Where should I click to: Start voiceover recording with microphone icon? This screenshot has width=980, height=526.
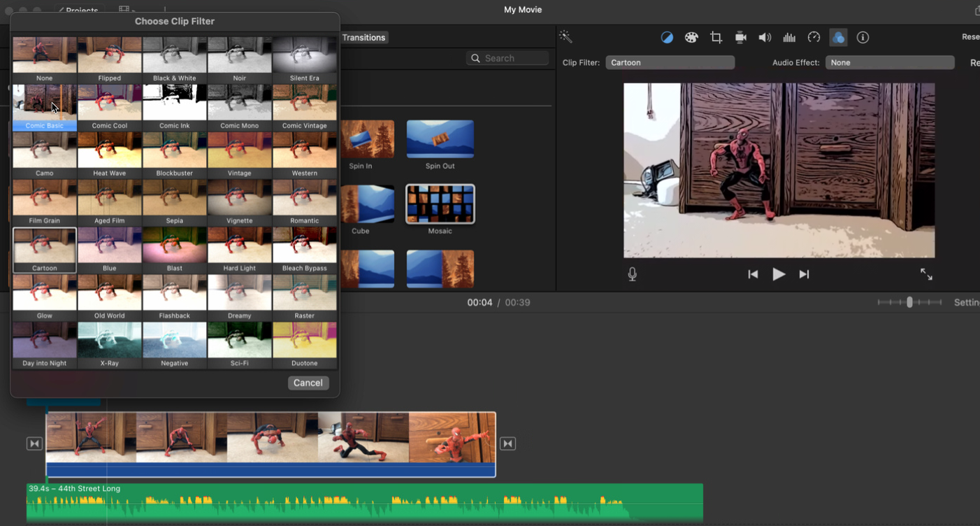(632, 274)
